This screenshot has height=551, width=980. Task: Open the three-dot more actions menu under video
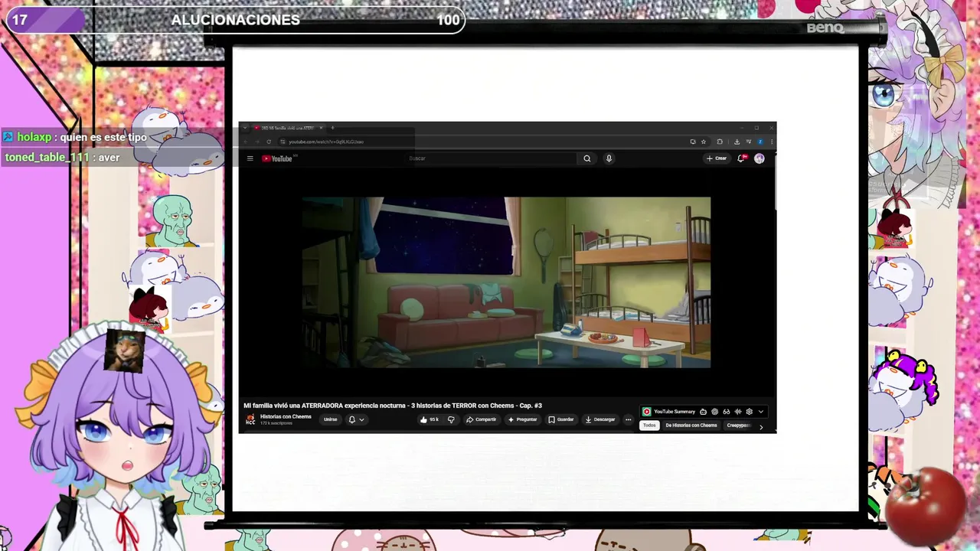tap(628, 419)
